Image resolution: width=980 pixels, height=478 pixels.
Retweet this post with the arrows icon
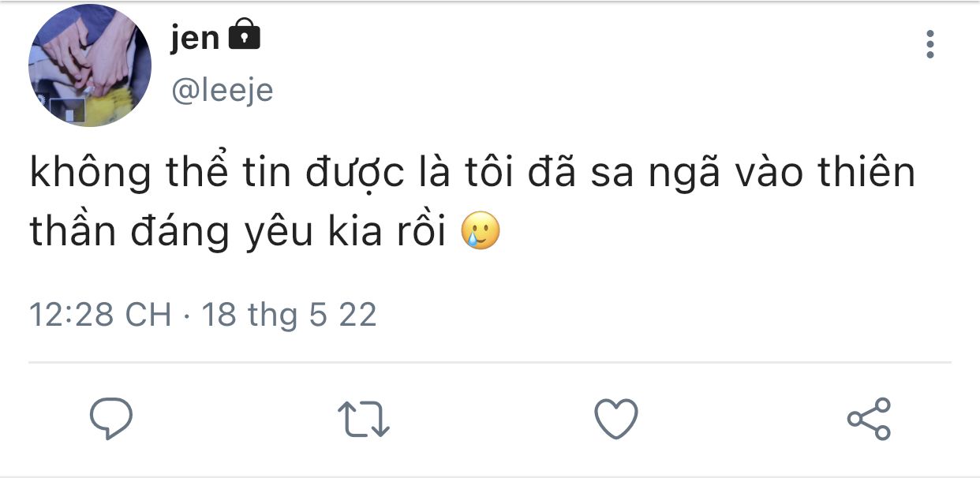pos(363,419)
